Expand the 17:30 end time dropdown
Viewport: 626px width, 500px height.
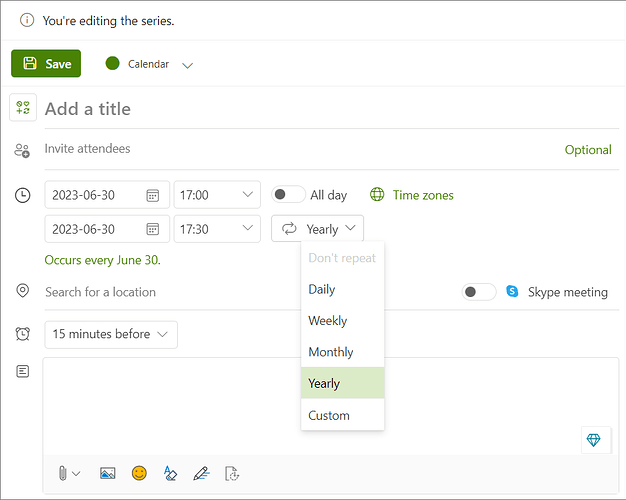217,229
